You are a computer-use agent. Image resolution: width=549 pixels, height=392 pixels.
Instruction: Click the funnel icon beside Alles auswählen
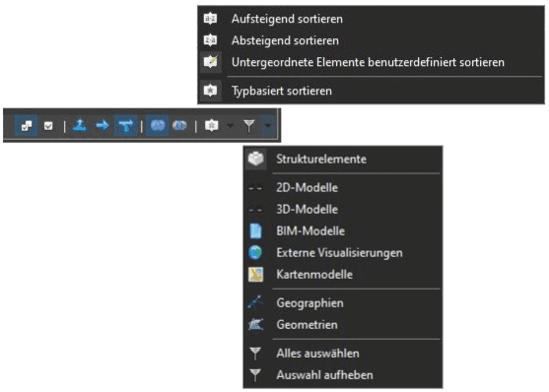click(x=255, y=354)
